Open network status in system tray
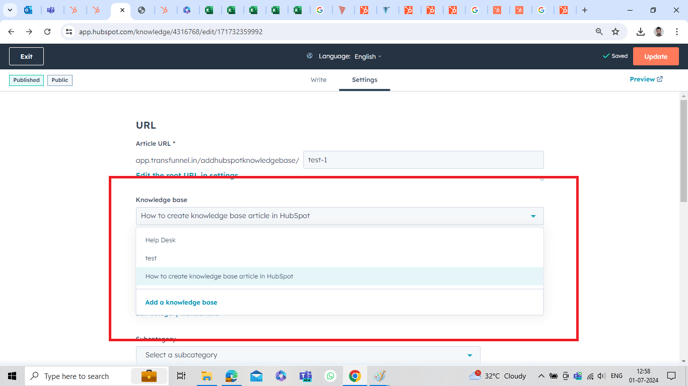 pos(590,376)
